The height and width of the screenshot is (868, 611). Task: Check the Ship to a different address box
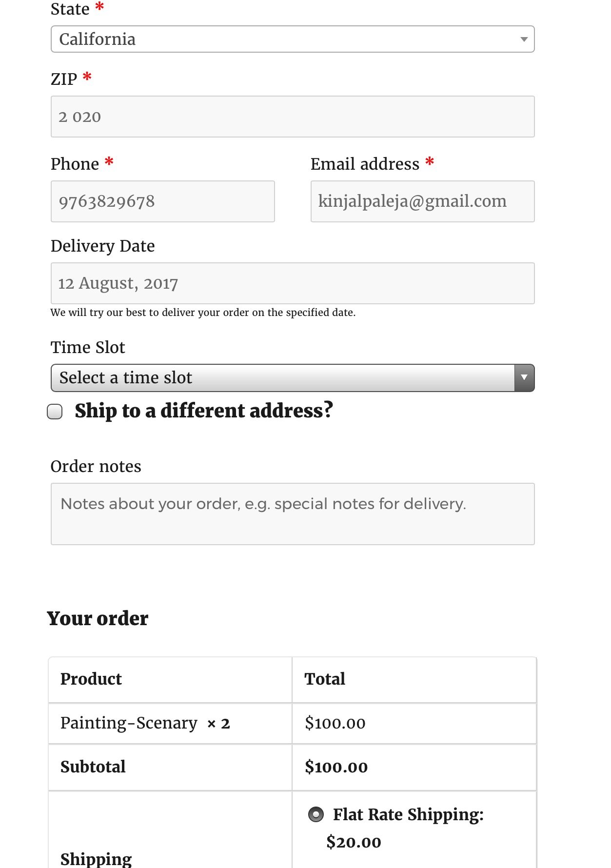pyautogui.click(x=55, y=412)
